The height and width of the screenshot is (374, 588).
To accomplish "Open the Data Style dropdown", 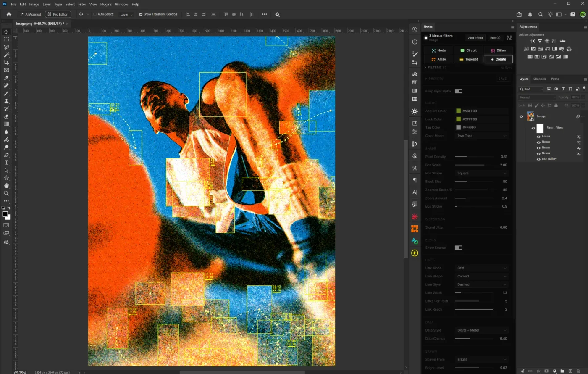I will 482,330.
